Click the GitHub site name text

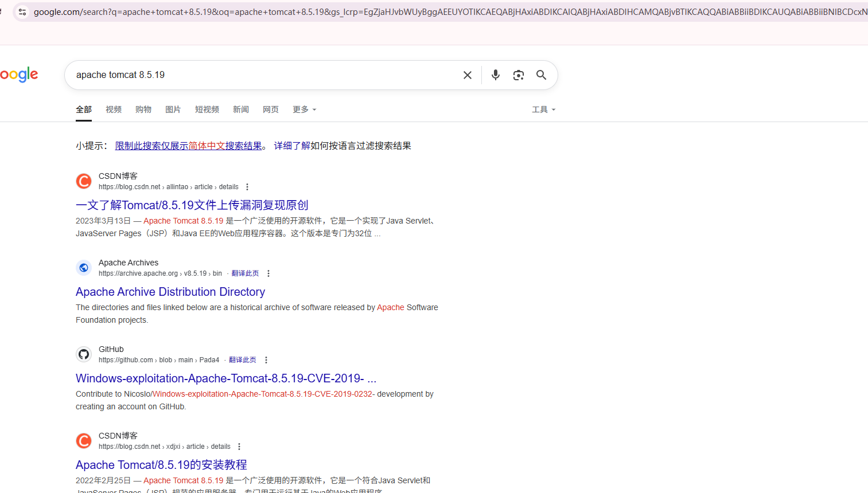[111, 349]
